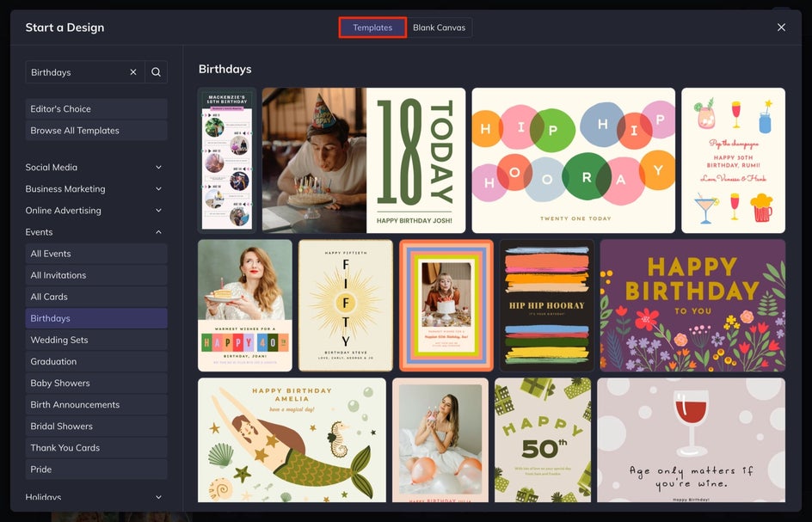Clear the Birthdays search text
Viewport: 812px width, 522px height.
click(x=133, y=72)
